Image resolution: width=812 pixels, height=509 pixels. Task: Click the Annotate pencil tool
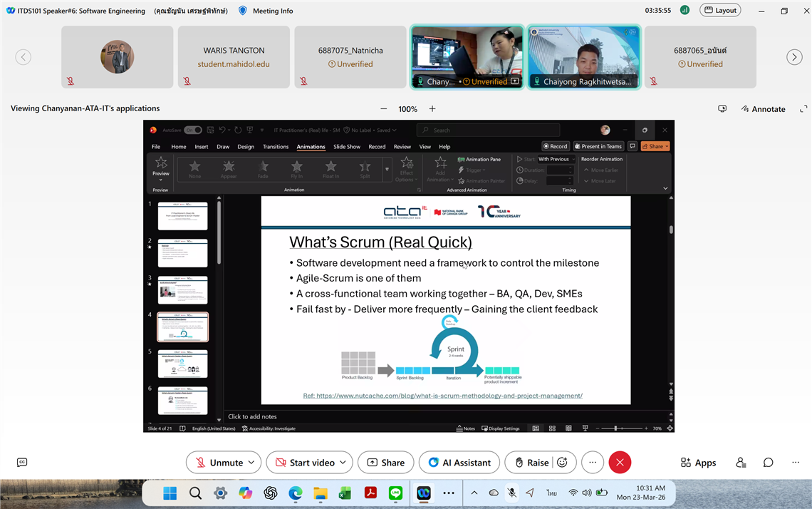tap(762, 109)
